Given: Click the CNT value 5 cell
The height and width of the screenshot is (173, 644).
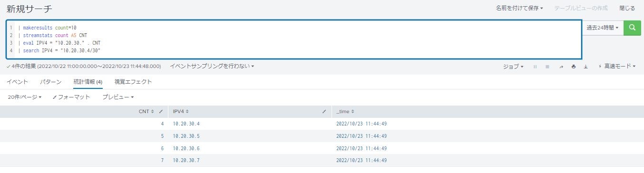Looking at the screenshot, I should click(162, 136).
